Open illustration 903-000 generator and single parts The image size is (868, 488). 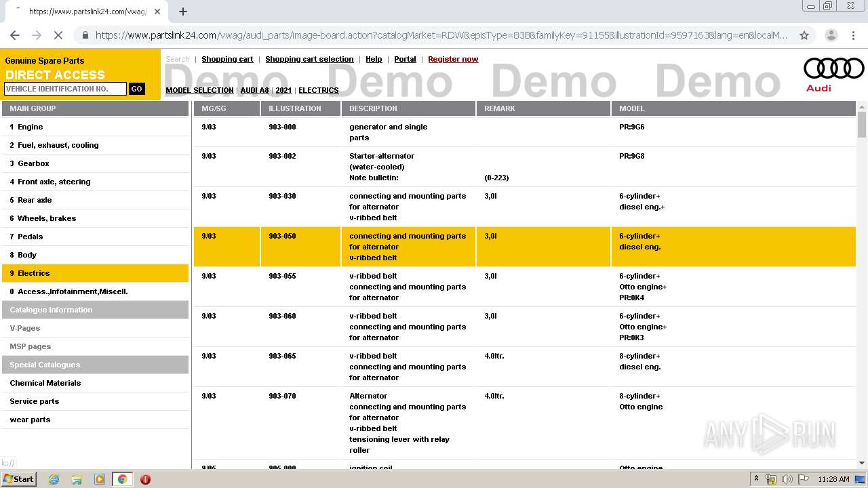tap(524, 132)
